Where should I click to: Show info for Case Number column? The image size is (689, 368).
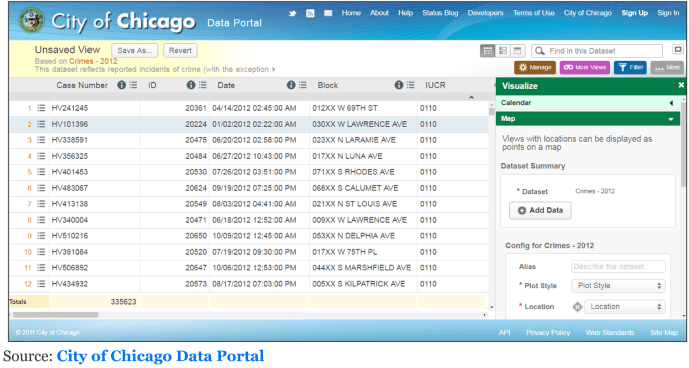[x=121, y=85]
